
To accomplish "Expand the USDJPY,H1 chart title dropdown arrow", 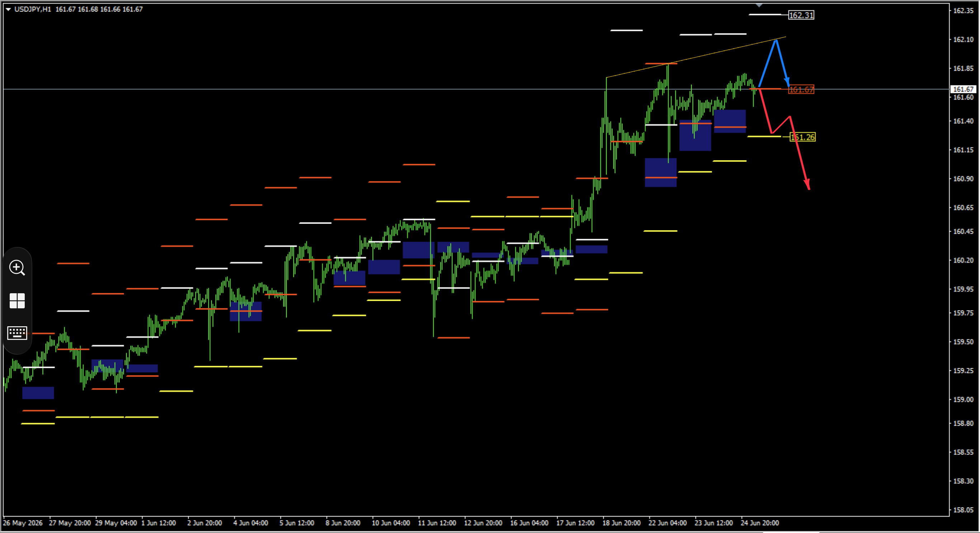I will coord(8,9).
